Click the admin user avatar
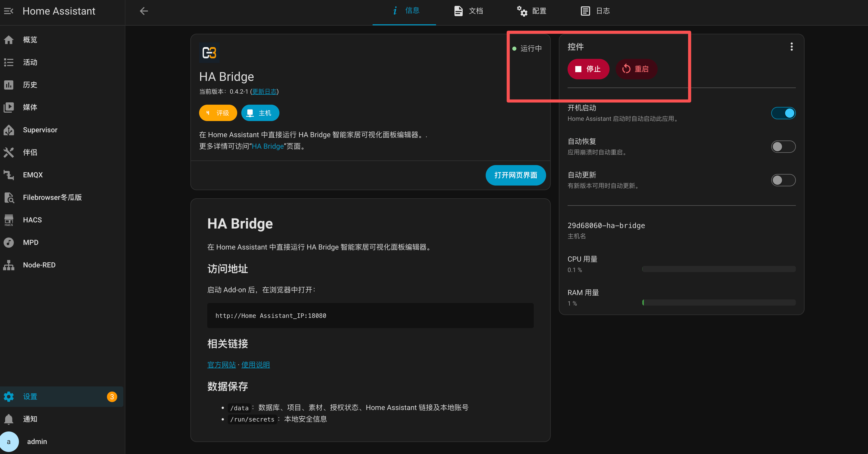Viewport: 868px width, 454px height. pyautogui.click(x=9, y=442)
